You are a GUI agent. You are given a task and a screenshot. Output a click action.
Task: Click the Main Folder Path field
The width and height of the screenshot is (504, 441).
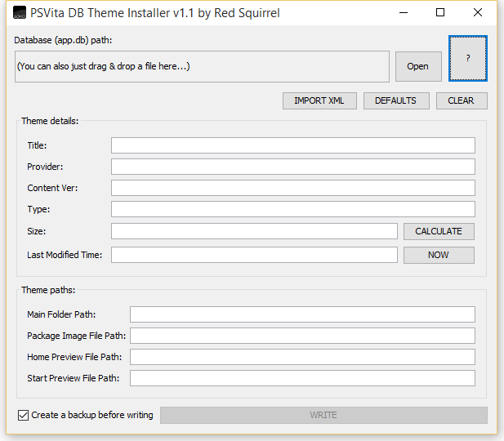click(302, 314)
